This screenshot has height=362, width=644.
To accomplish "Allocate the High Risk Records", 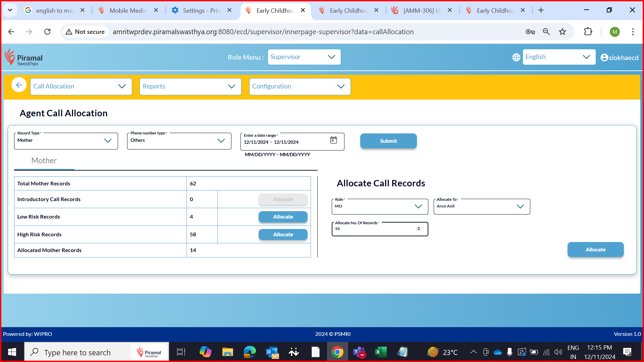I will [x=283, y=235].
